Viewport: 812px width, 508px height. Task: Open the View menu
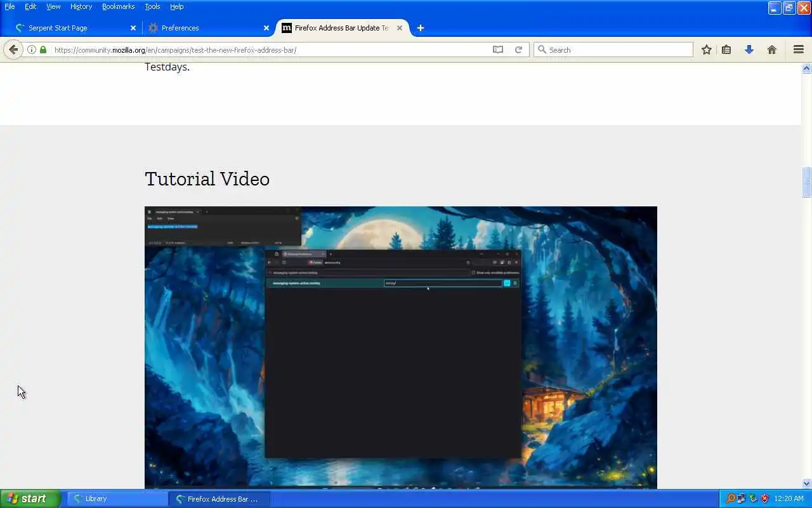pyautogui.click(x=53, y=6)
